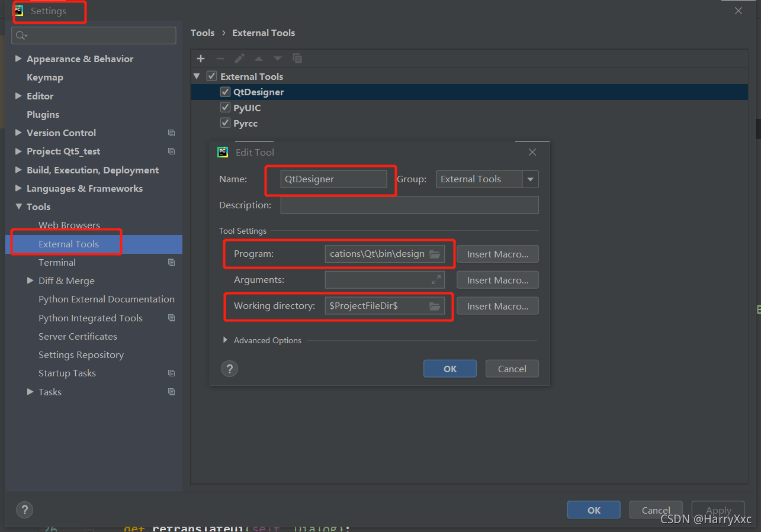Add a new external tool with plus icon

pyautogui.click(x=201, y=59)
